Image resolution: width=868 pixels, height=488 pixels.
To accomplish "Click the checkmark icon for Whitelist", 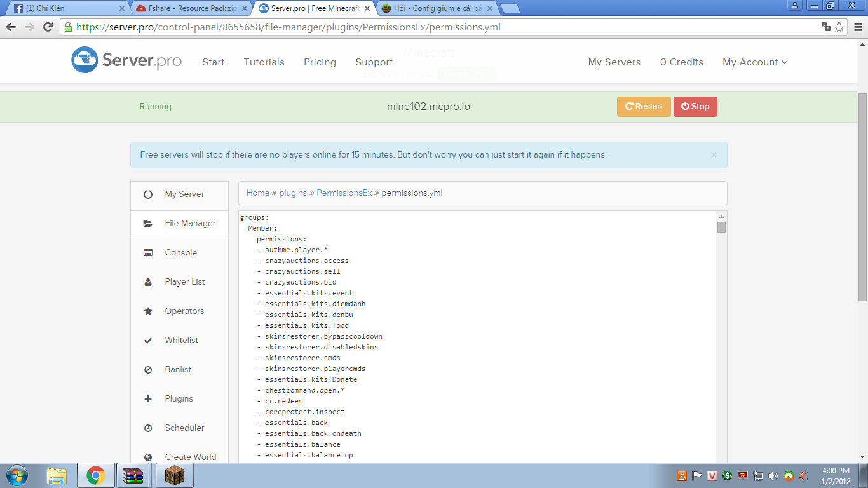I will click(148, 341).
